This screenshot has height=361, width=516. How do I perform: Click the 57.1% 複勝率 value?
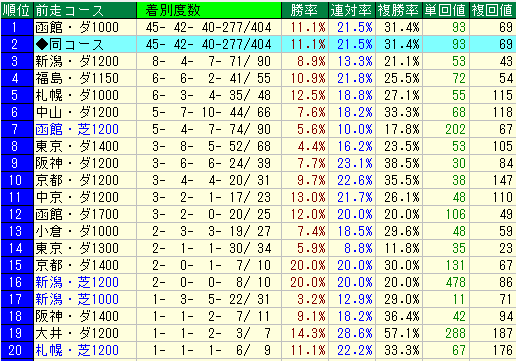[x=402, y=333]
